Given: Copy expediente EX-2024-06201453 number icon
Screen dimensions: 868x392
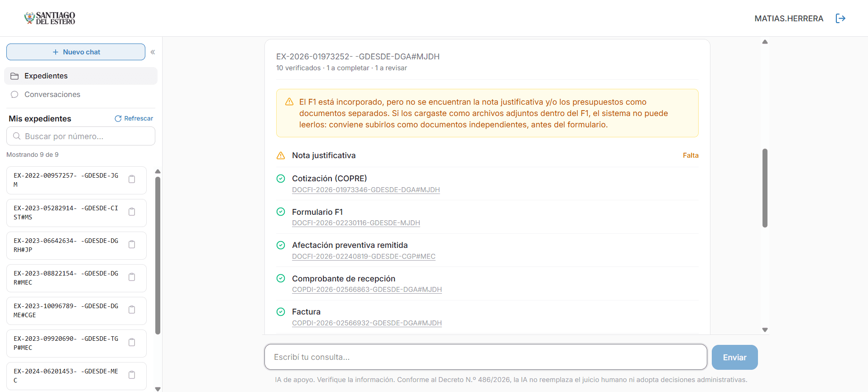Looking at the screenshot, I should click(132, 375).
